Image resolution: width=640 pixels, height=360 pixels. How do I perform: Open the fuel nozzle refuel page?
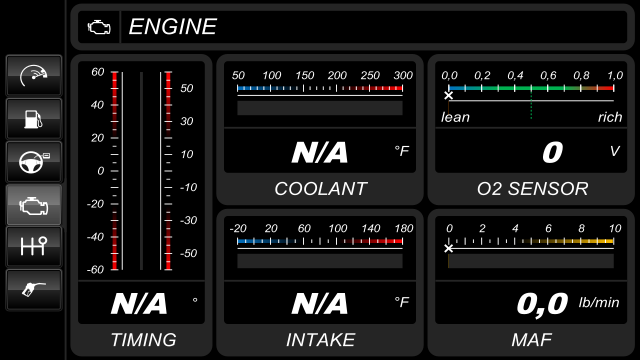point(34,289)
